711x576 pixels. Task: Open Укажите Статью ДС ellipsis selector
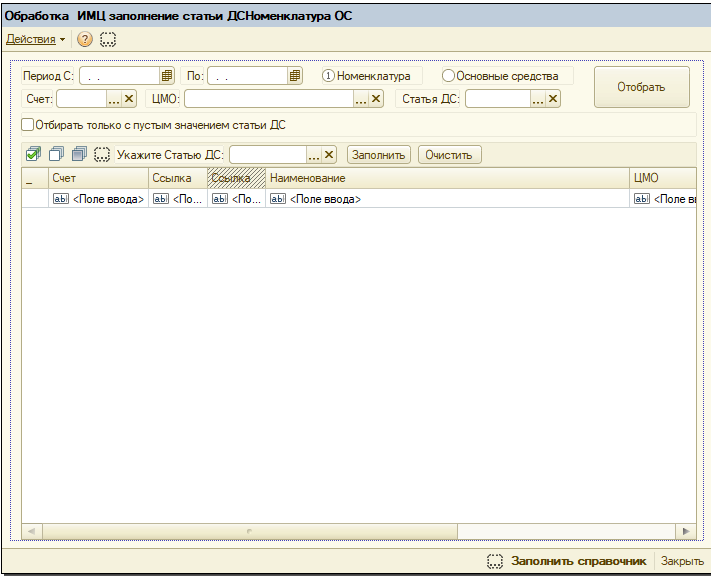[x=314, y=155]
